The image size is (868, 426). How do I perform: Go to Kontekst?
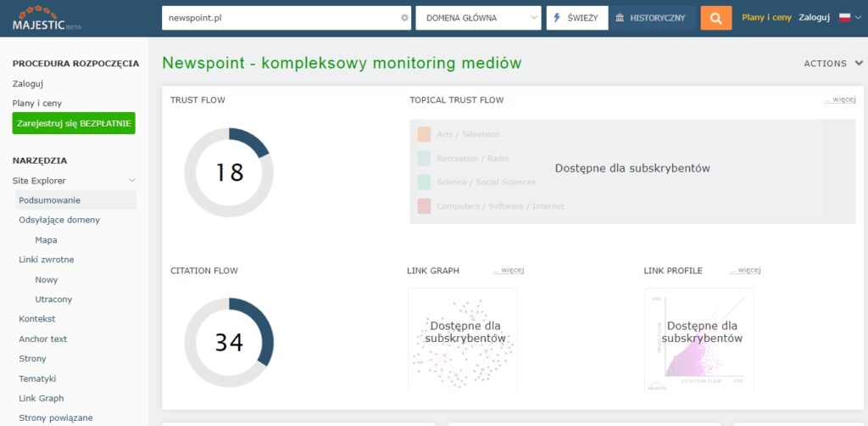click(37, 319)
